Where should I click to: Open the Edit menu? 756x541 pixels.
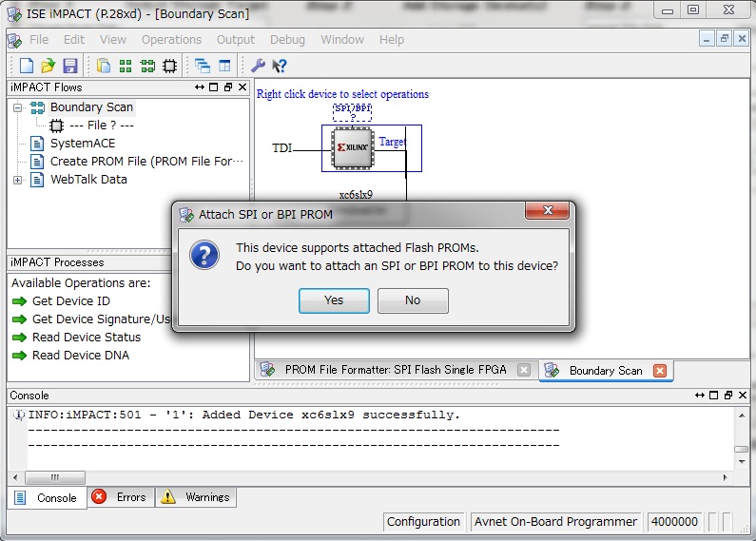pyautogui.click(x=74, y=40)
